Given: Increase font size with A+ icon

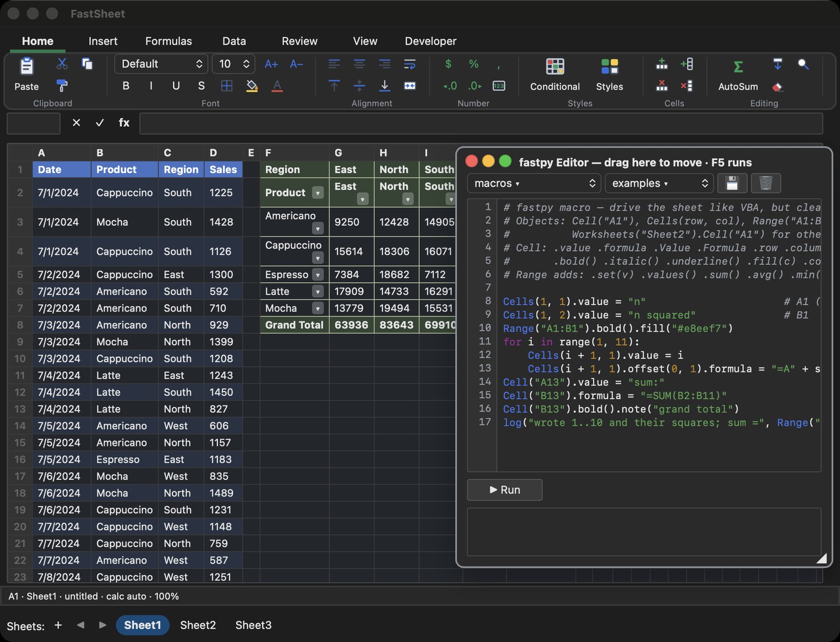Looking at the screenshot, I should [x=271, y=64].
